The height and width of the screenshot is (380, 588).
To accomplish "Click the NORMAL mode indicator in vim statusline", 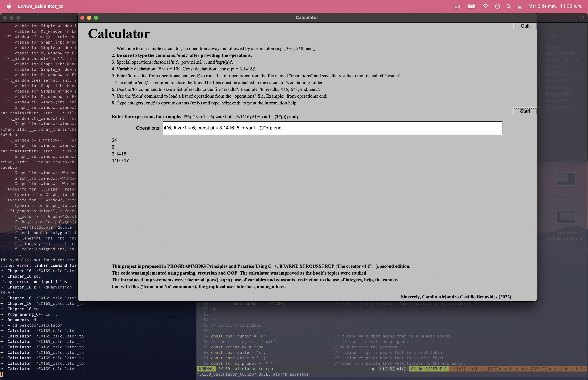I will pyautogui.click(x=206, y=369).
